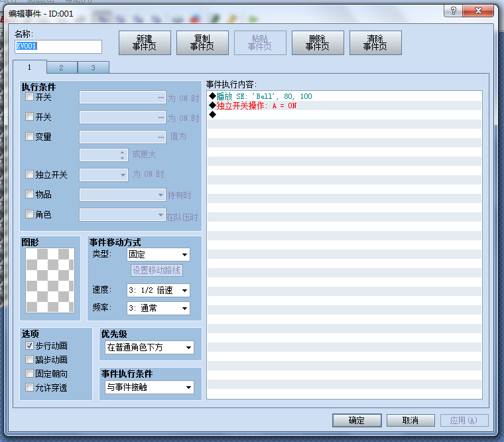Check the 固定朝向 option
Viewport: 504px width, 442px height.
tap(29, 374)
